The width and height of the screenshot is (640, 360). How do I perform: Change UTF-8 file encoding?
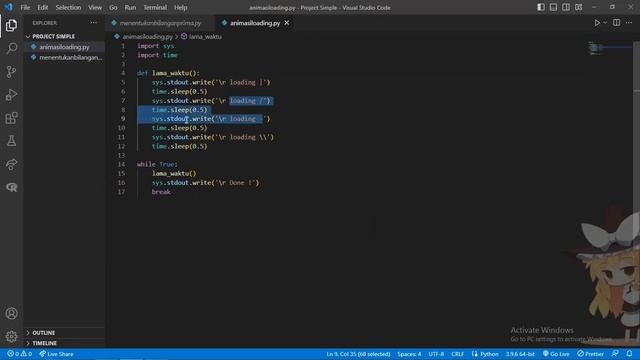(436, 354)
